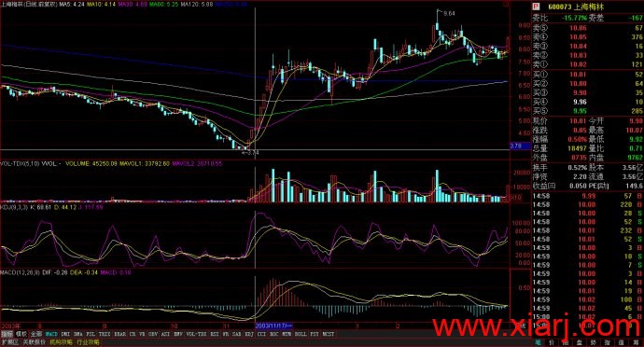This screenshot has width=644, height=347.
Task: Switch to the KDJ indicator tab
Action: coord(249,334)
